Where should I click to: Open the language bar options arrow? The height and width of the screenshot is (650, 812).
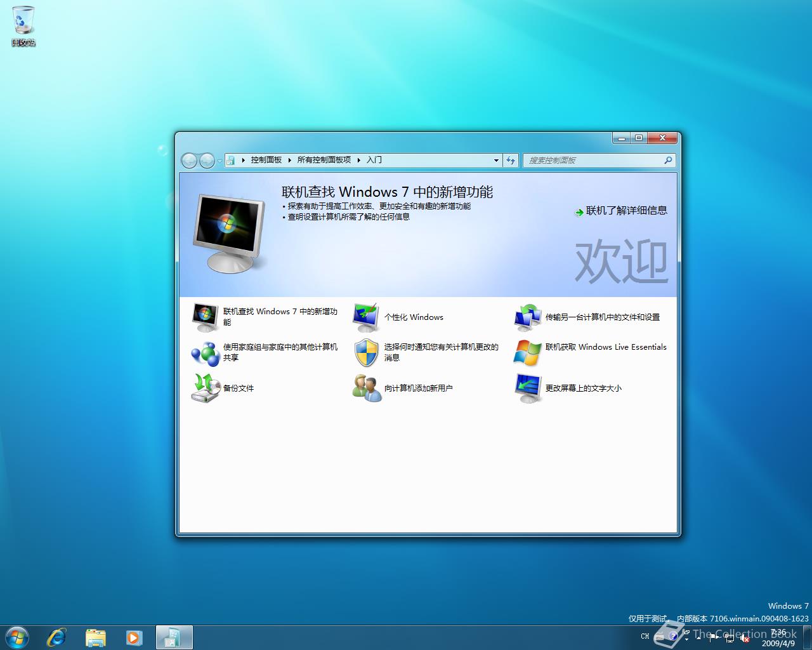point(686,639)
